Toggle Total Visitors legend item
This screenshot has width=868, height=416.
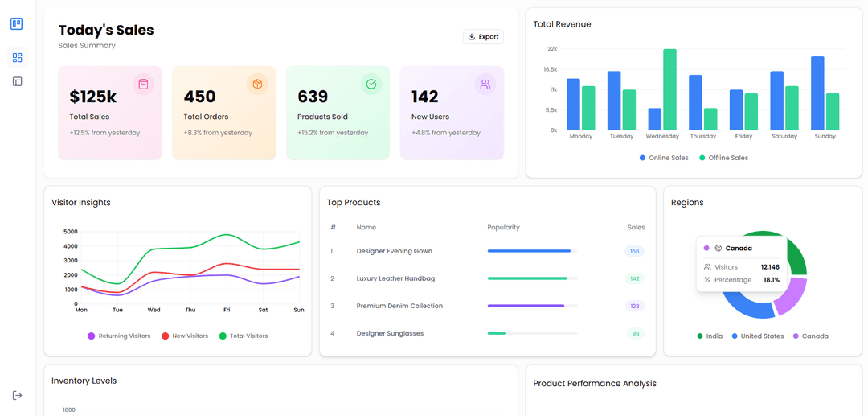pos(244,336)
